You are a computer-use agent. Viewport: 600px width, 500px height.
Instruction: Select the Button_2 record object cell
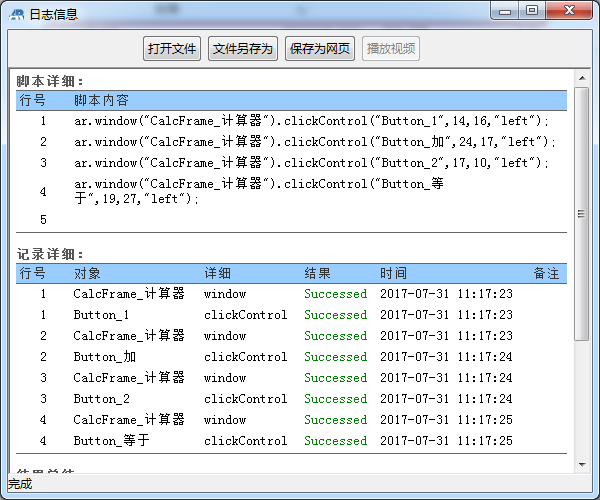tap(102, 399)
